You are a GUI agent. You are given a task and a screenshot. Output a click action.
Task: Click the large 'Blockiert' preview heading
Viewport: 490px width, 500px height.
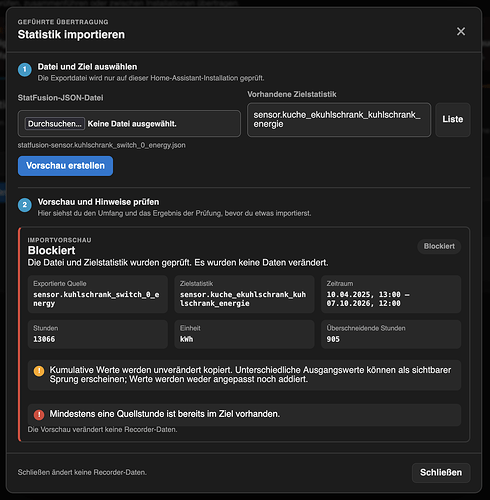(x=51, y=251)
